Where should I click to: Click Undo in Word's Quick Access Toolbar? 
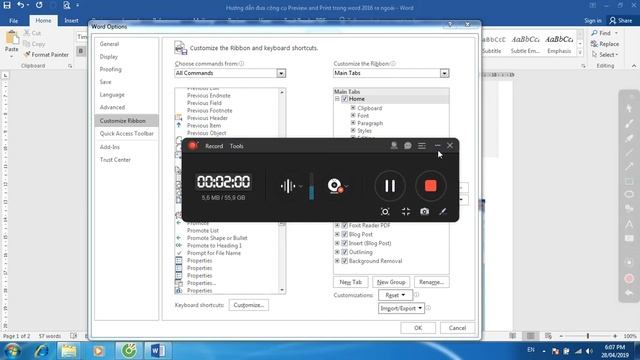20,5
